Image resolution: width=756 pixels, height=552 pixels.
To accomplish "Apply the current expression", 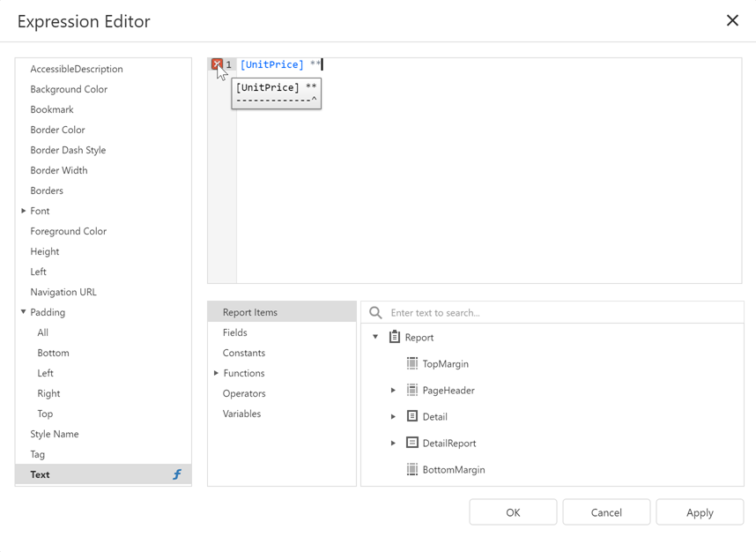I will (x=700, y=511).
